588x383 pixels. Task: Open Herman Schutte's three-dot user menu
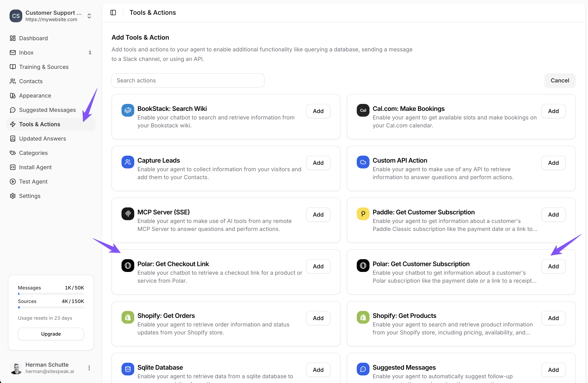click(x=89, y=368)
